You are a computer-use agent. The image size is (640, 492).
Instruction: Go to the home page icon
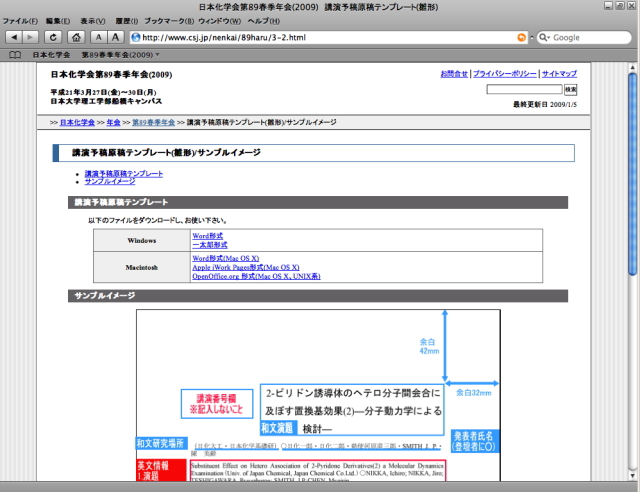point(76,37)
